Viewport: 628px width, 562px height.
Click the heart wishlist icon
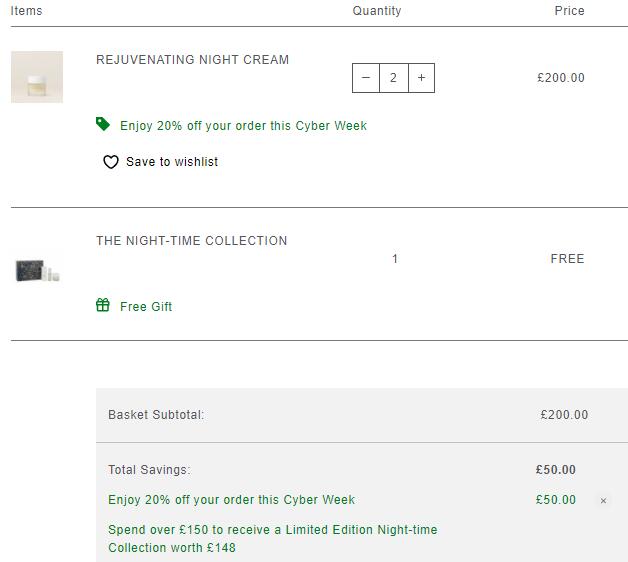point(111,162)
